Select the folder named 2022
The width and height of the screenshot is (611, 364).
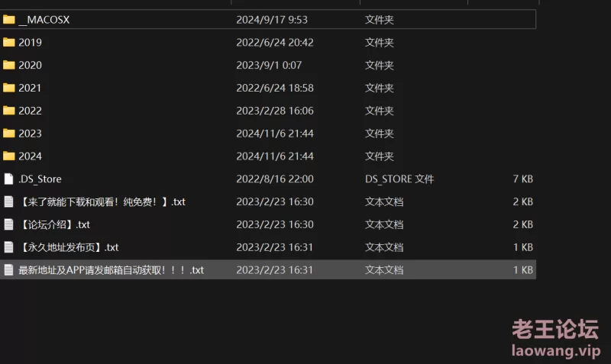pyautogui.click(x=30, y=111)
